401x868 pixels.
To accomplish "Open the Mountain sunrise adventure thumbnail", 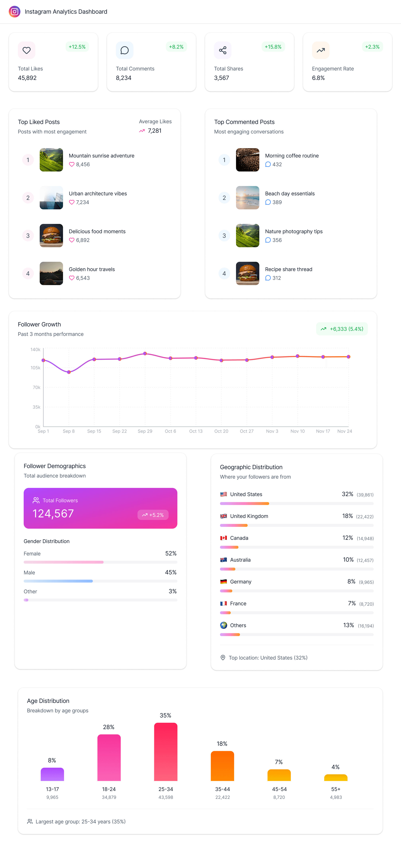I will pos(51,160).
